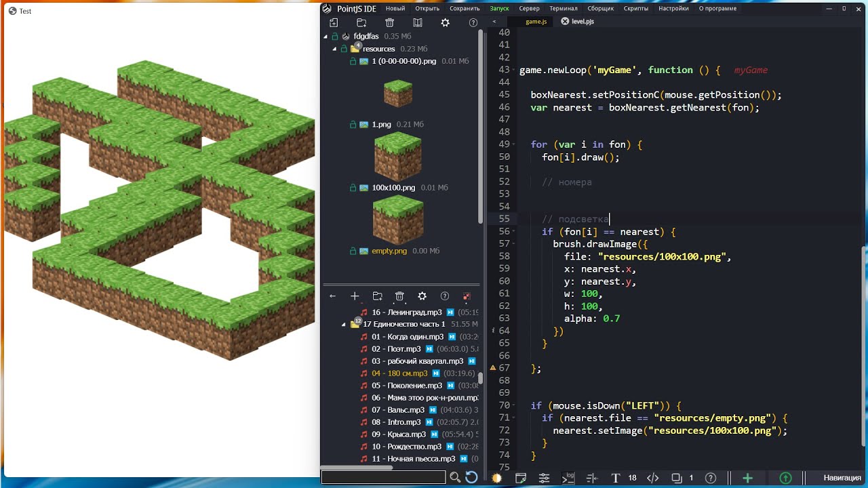
Task: Open project settings gear icon
Action: (445, 22)
